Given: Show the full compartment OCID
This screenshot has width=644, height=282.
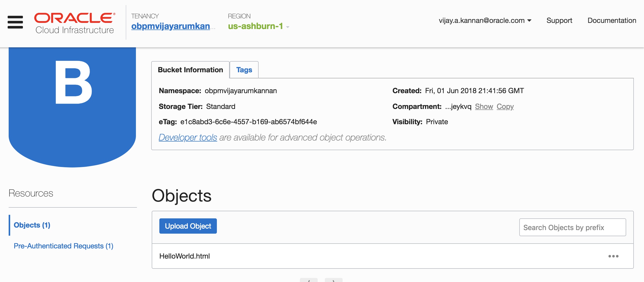Looking at the screenshot, I should click(484, 106).
